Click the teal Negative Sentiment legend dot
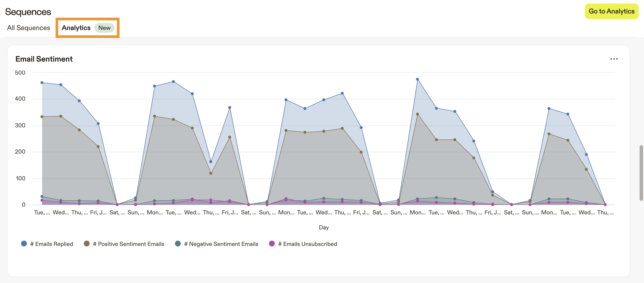The height and width of the screenshot is (283, 644). (x=178, y=243)
